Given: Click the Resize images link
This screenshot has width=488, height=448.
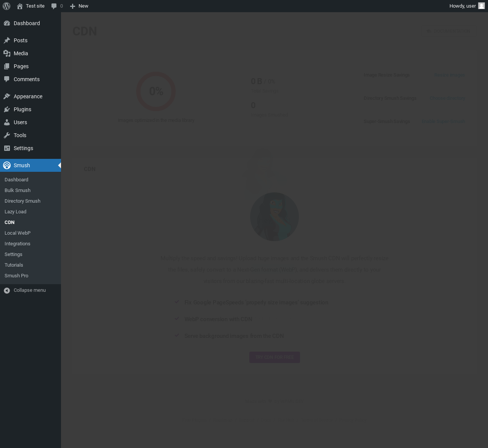Looking at the screenshot, I should click(x=449, y=75).
